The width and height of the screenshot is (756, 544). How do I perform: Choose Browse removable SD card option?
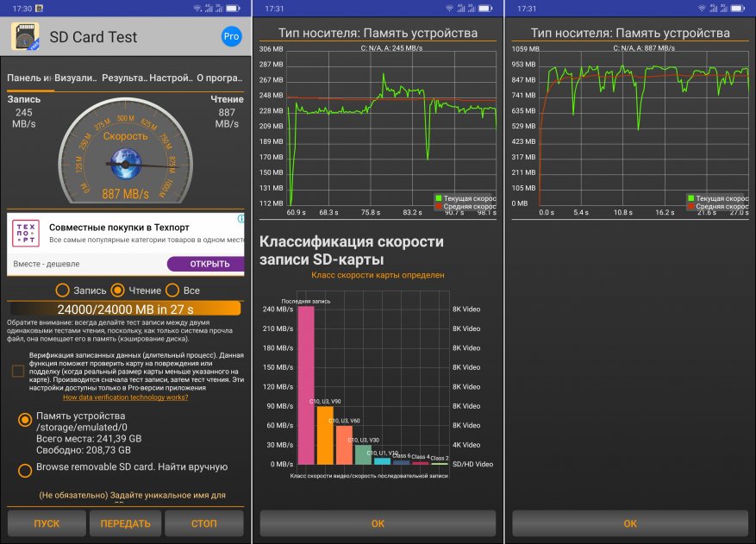[x=25, y=471]
